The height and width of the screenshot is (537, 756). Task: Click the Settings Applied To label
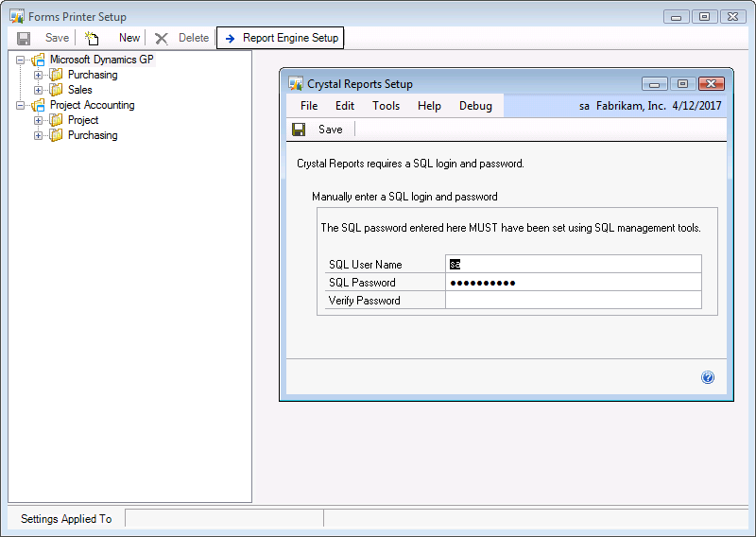tap(66, 519)
